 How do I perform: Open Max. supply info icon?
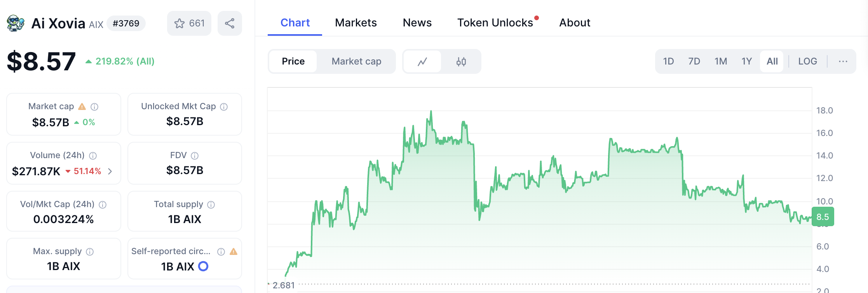point(90,251)
